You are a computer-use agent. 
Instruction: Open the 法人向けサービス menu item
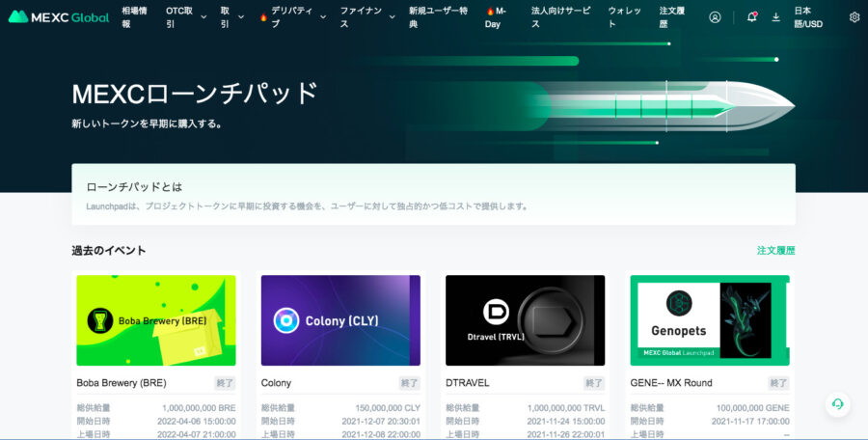coord(560,17)
